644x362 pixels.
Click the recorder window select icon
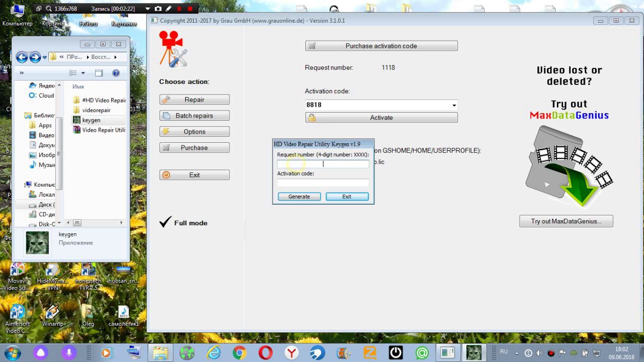pos(39,9)
